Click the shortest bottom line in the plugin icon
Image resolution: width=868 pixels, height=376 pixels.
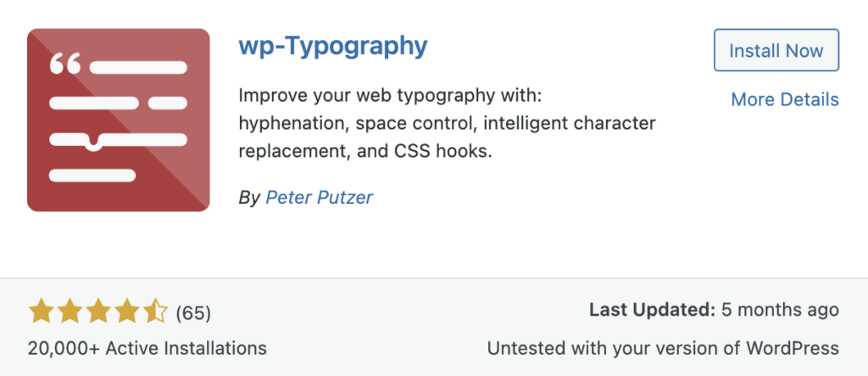(92, 176)
